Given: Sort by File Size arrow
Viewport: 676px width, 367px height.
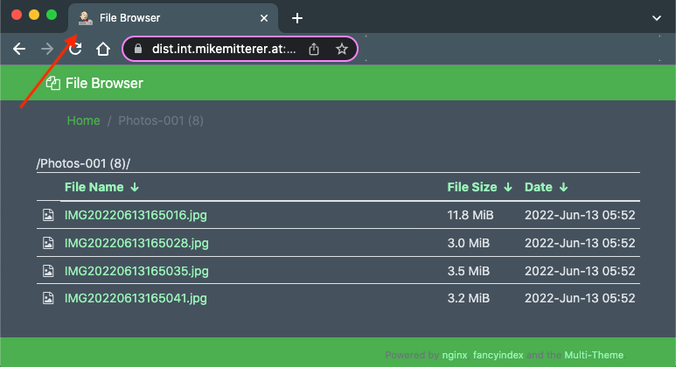Looking at the screenshot, I should tap(508, 187).
